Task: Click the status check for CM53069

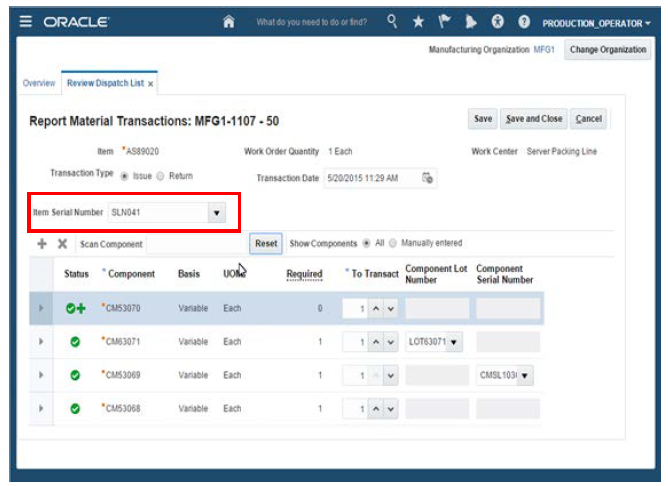Action: tap(75, 375)
